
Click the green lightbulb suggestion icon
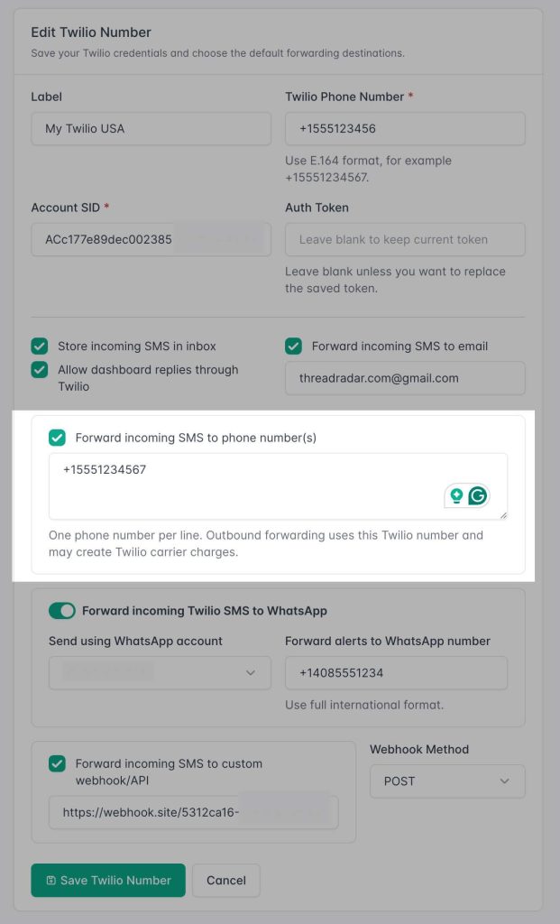[456, 495]
